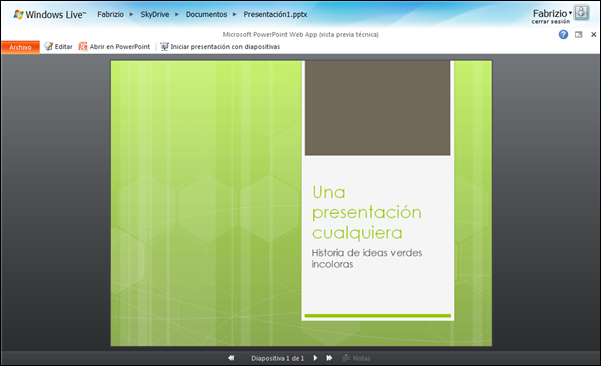Open presentation with Abrir en PowerPoint
601x366 pixels.
tap(120, 47)
